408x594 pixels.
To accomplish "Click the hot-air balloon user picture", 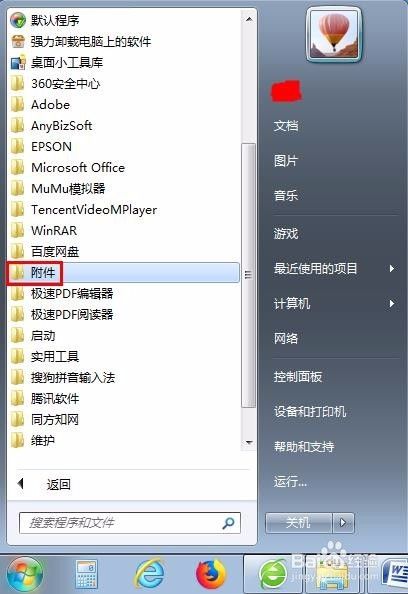I will pos(334,35).
